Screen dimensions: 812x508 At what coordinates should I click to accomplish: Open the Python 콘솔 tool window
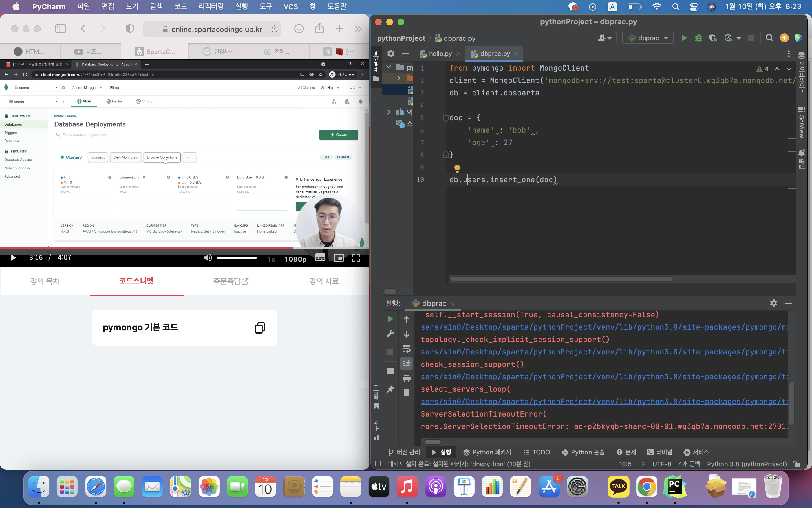583,452
